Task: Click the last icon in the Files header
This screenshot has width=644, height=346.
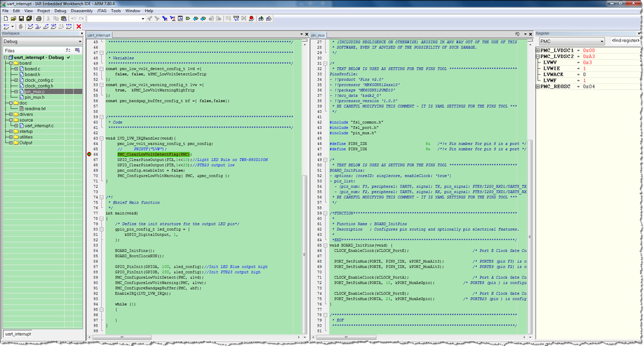Action: point(77,50)
